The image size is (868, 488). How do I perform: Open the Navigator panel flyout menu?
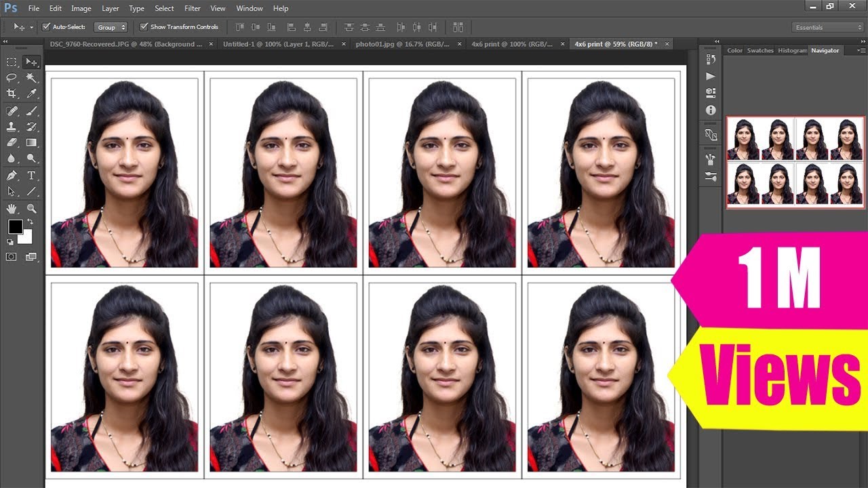861,50
